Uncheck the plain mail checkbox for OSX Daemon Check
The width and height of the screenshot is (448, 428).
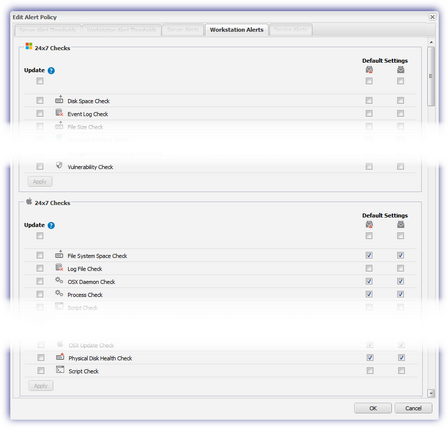pos(401,281)
